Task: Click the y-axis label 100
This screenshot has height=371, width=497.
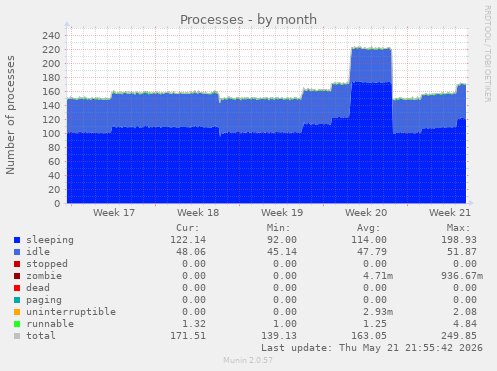Action: pyautogui.click(x=51, y=133)
